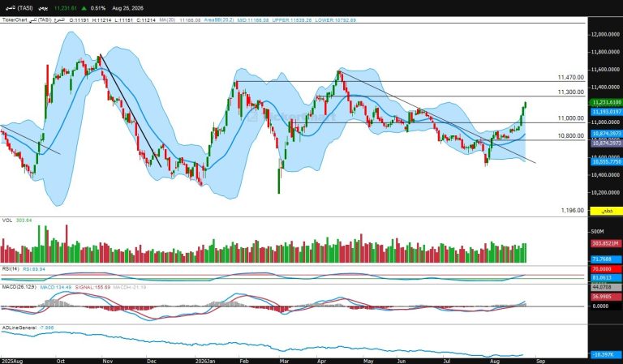Select the 10,800.00 support line label
Image resolution: width=623 pixels, height=364 pixels.
[x=571, y=135]
